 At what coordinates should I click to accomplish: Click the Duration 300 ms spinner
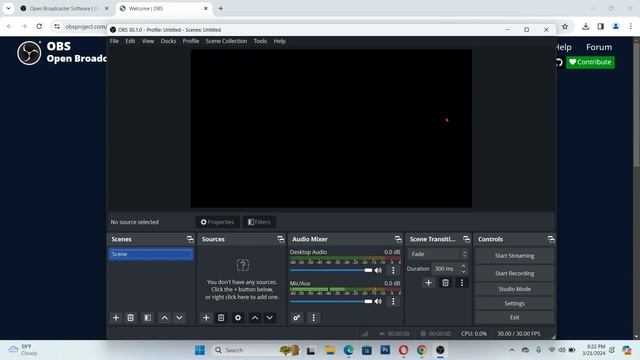(x=449, y=269)
